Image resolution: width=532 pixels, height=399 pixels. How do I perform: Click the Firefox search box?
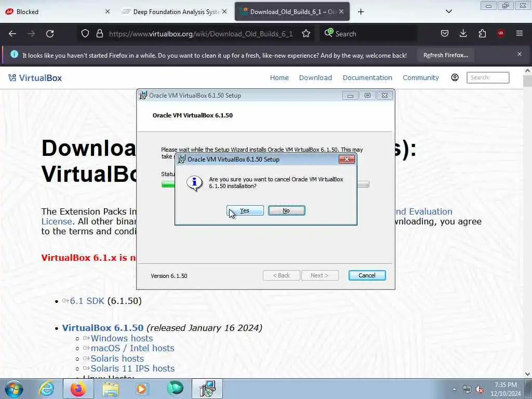point(368,34)
